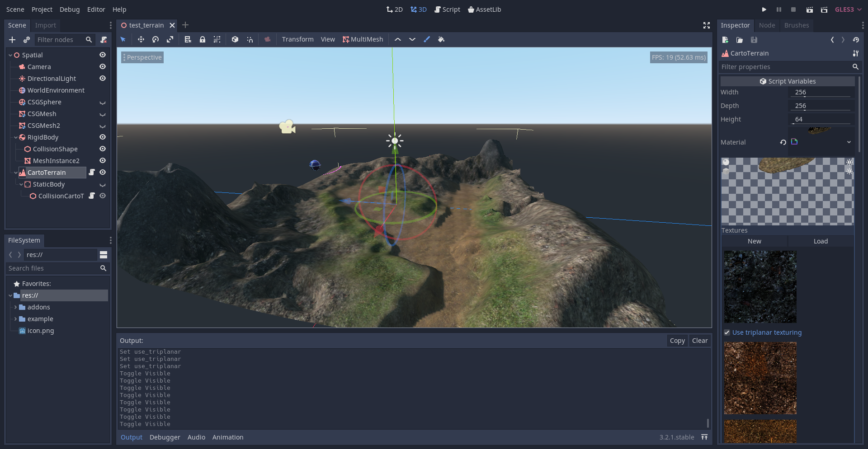This screenshot has width=868, height=449.
Task: Select the Rotate mode tool
Action: point(156,40)
